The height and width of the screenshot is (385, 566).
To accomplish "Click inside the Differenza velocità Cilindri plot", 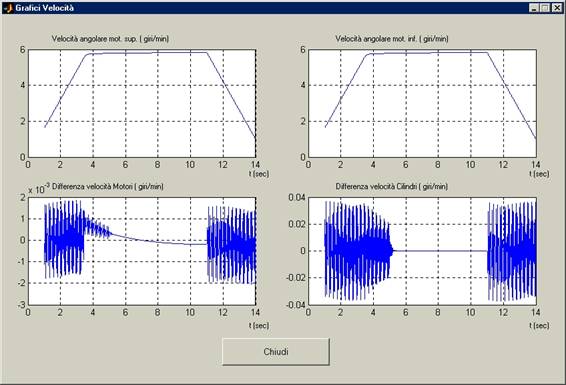I will point(422,251).
